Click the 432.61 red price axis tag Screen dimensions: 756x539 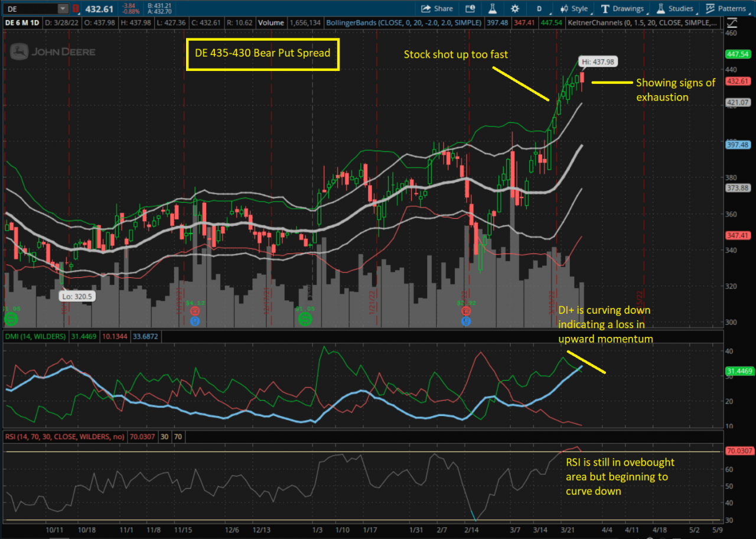739,82
